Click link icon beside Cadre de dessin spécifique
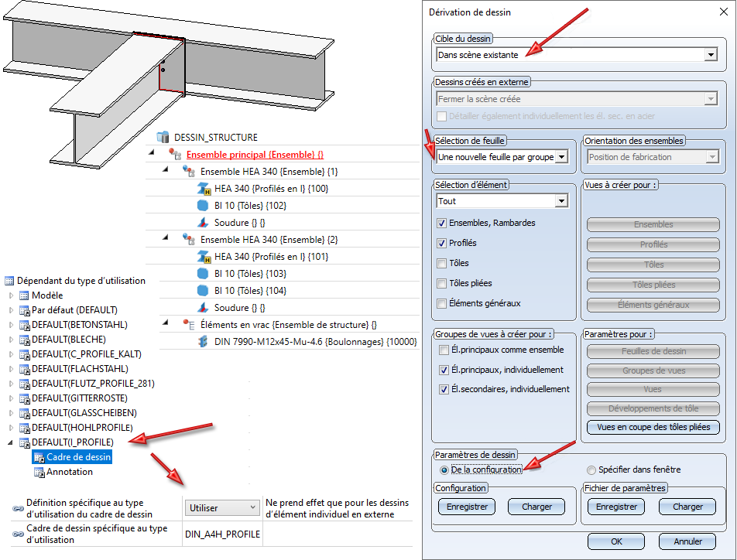 click(x=18, y=534)
